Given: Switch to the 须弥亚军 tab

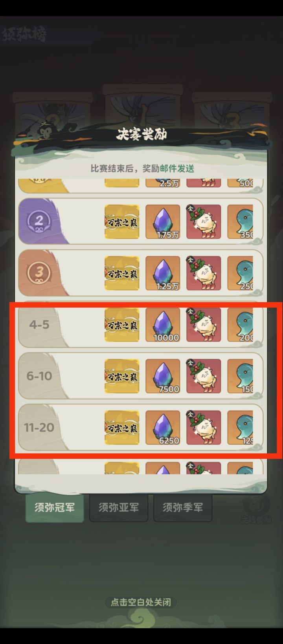Looking at the screenshot, I should 119,507.
